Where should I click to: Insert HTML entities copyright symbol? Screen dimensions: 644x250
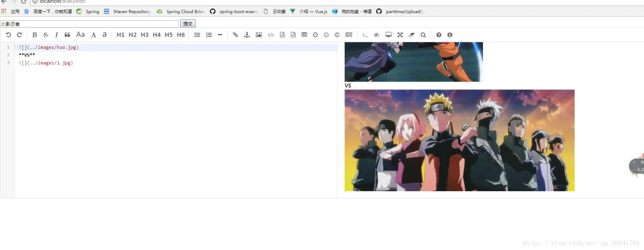coord(337,35)
